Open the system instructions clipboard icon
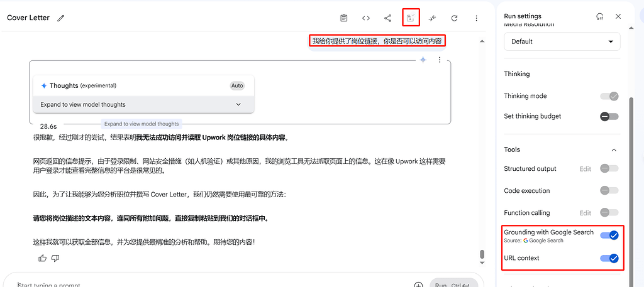 point(344,18)
